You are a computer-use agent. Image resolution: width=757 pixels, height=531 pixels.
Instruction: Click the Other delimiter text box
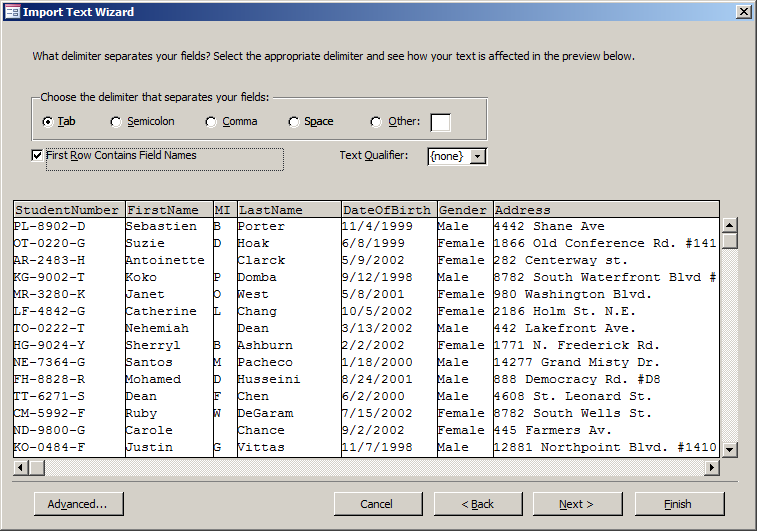pos(440,122)
